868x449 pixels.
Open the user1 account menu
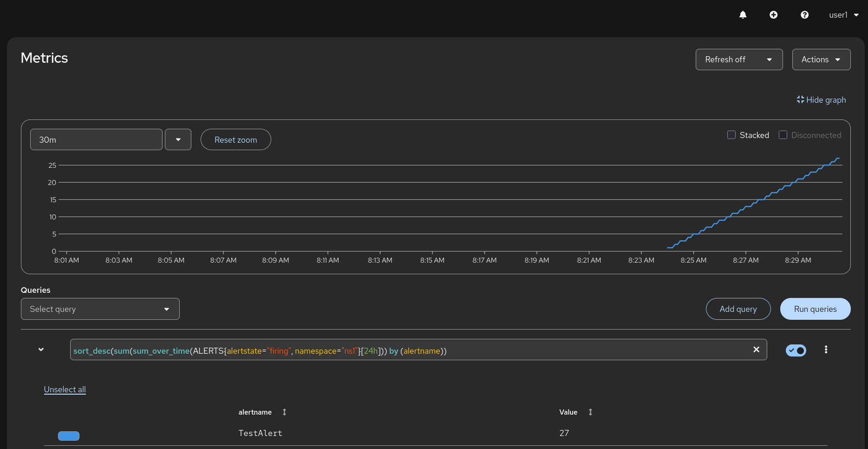[x=843, y=15]
